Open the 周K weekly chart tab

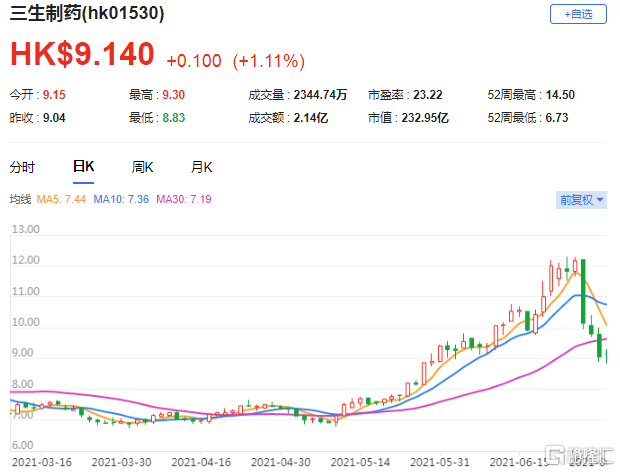(142, 167)
